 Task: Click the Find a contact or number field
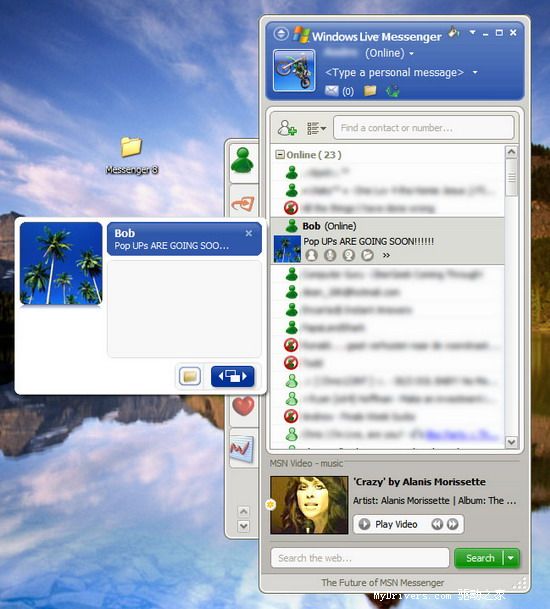(423, 128)
